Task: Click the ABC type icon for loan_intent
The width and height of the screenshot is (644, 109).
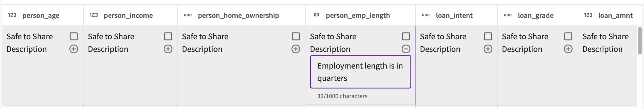Action: click(426, 15)
